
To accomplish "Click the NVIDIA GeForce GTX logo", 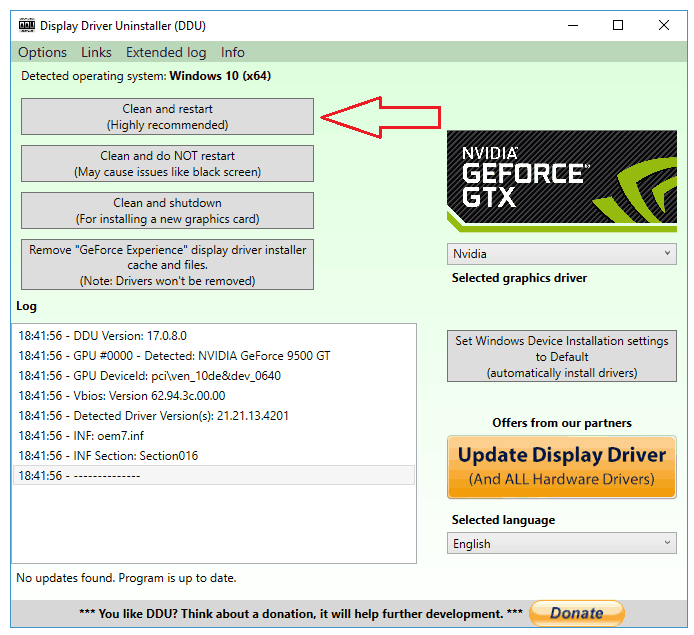I will [x=561, y=181].
